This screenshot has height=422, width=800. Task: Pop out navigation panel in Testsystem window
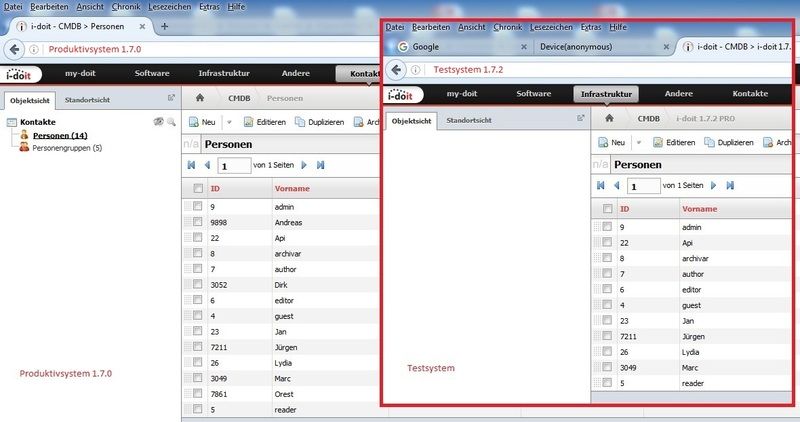pyautogui.click(x=580, y=118)
